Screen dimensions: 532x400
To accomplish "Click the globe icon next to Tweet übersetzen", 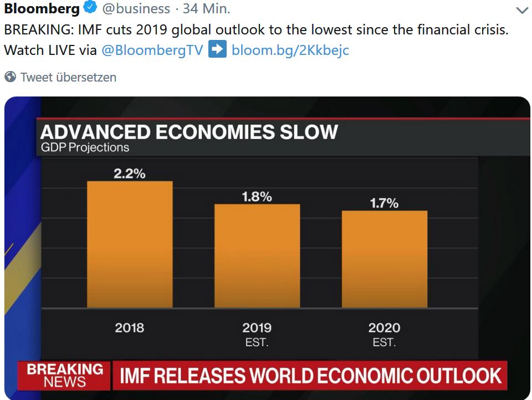I will [9, 77].
